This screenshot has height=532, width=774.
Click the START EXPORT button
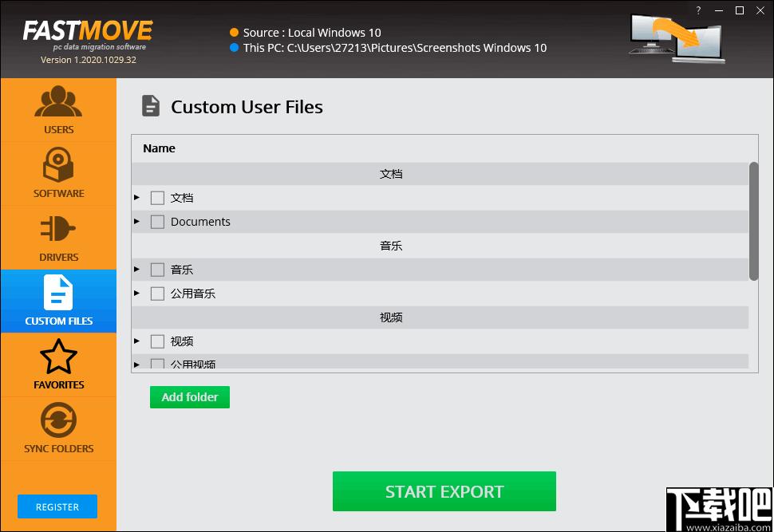click(x=444, y=491)
